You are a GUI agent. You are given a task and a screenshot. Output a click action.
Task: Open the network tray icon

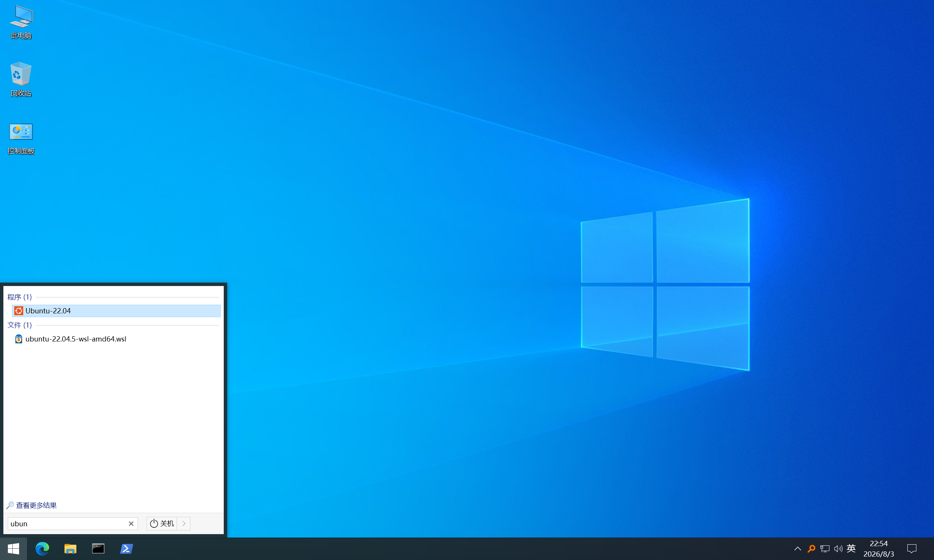click(x=825, y=549)
